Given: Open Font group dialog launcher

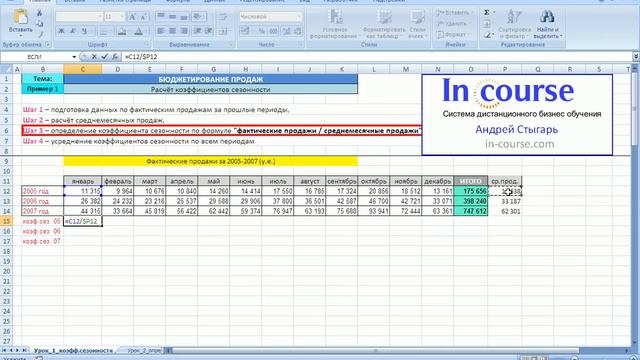Looking at the screenshot, I should [147, 44].
